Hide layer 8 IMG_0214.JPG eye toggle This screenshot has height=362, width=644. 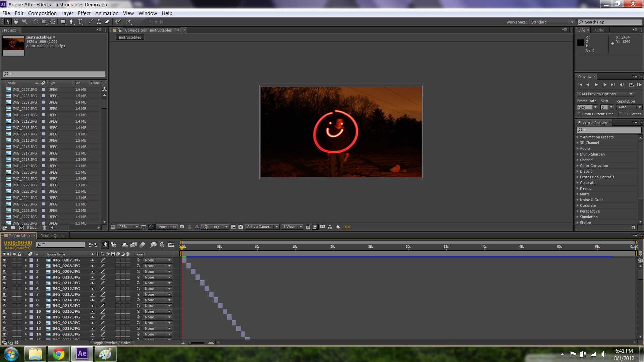click(x=4, y=300)
